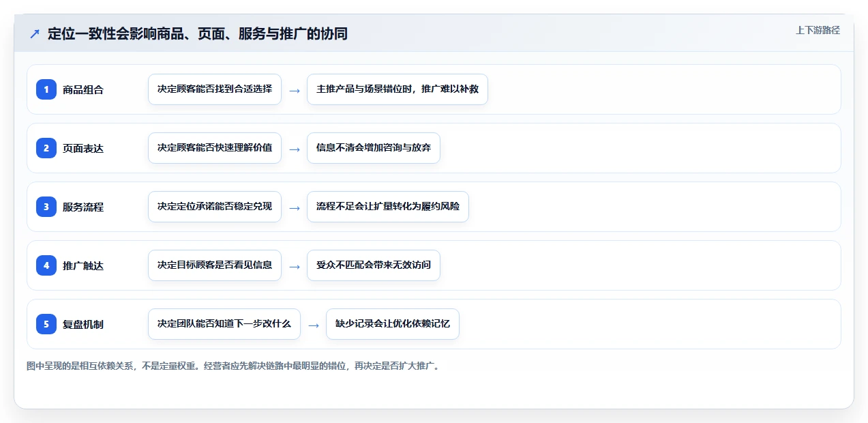868x423 pixels.
Task: Click the 页面表达 row label
Action: click(x=83, y=148)
